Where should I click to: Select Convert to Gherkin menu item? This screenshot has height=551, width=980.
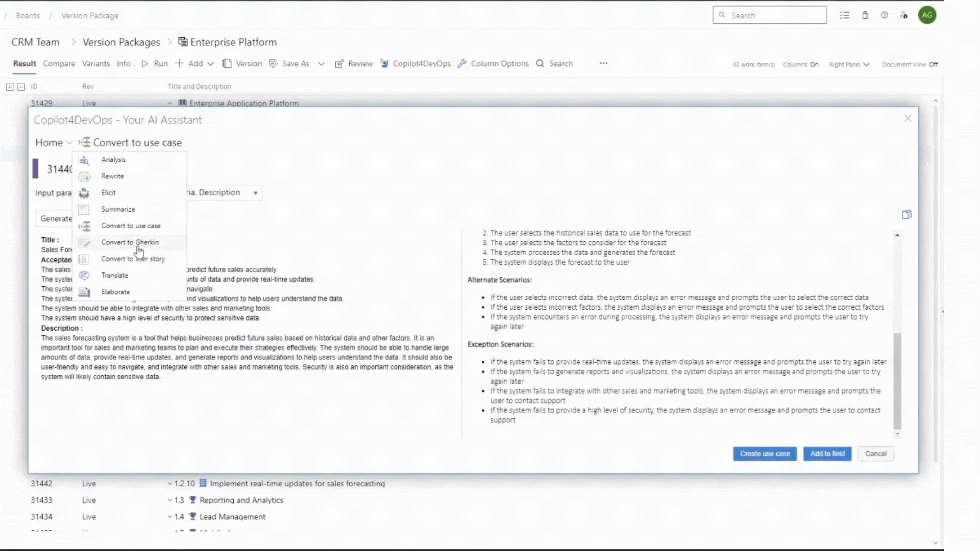[x=130, y=242]
